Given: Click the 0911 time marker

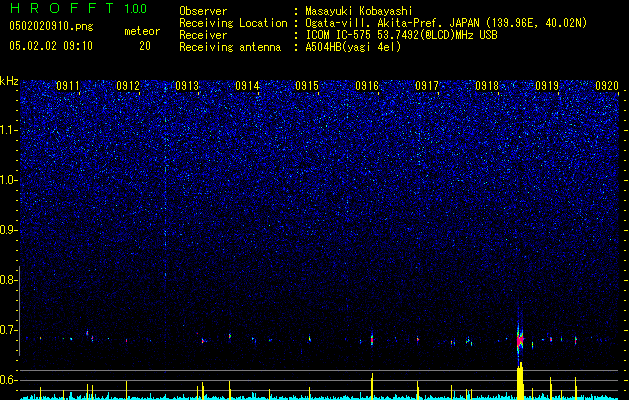Looking at the screenshot, I should point(68,85).
